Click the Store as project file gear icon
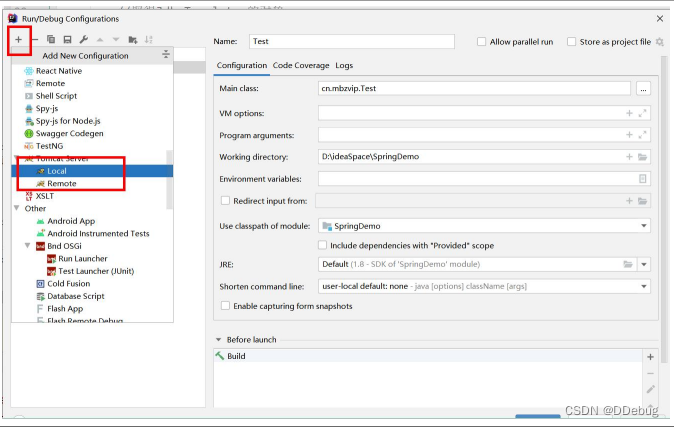The width and height of the screenshot is (674, 427). click(660, 42)
